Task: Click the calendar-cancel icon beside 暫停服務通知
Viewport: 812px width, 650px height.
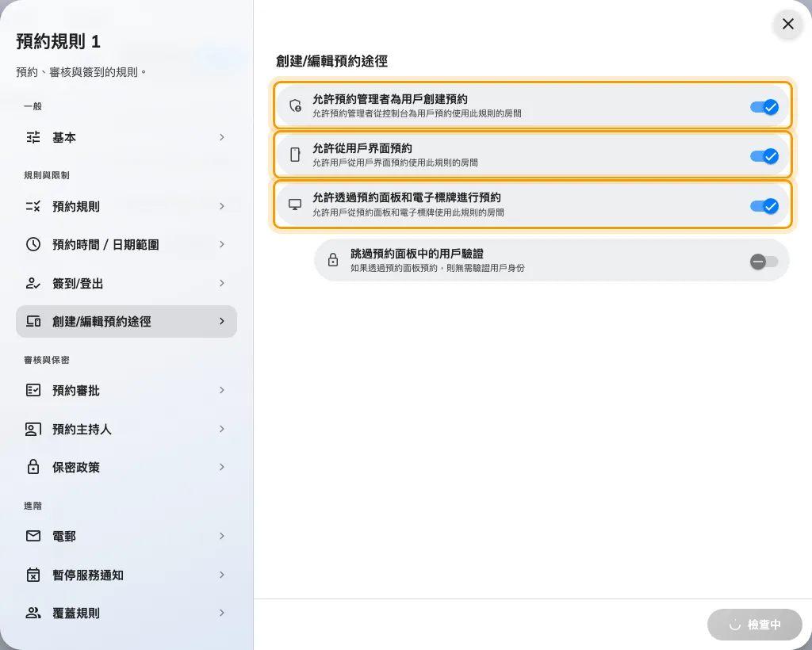Action: point(33,575)
